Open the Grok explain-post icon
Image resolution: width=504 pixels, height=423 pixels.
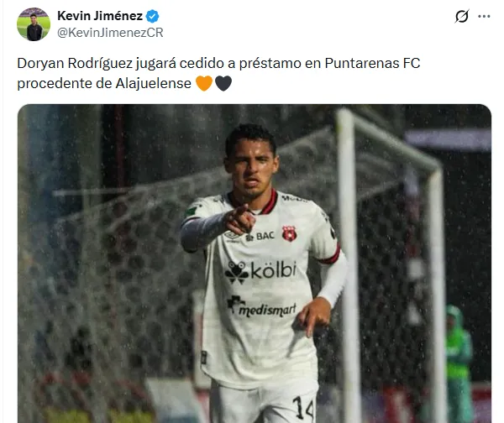click(x=462, y=16)
